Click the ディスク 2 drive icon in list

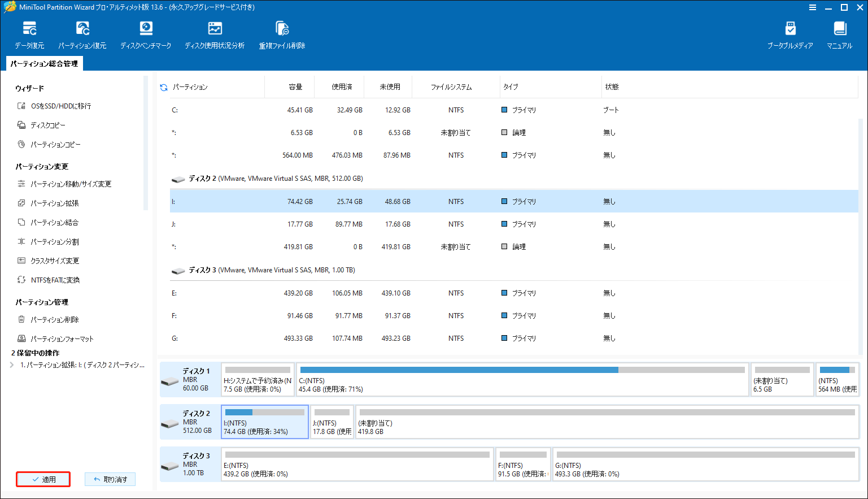point(178,179)
